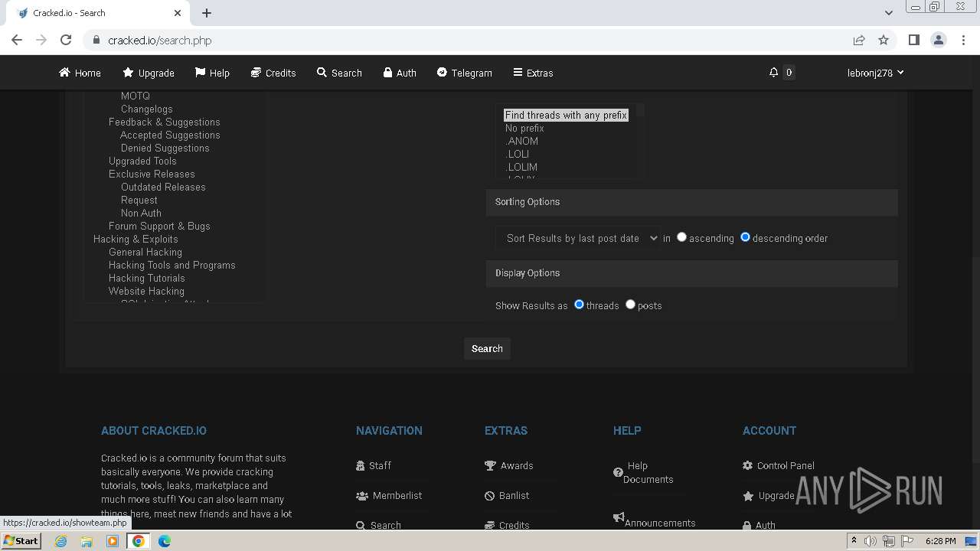
Task: Open Sort Results by last post date dropdown
Action: 577,238
